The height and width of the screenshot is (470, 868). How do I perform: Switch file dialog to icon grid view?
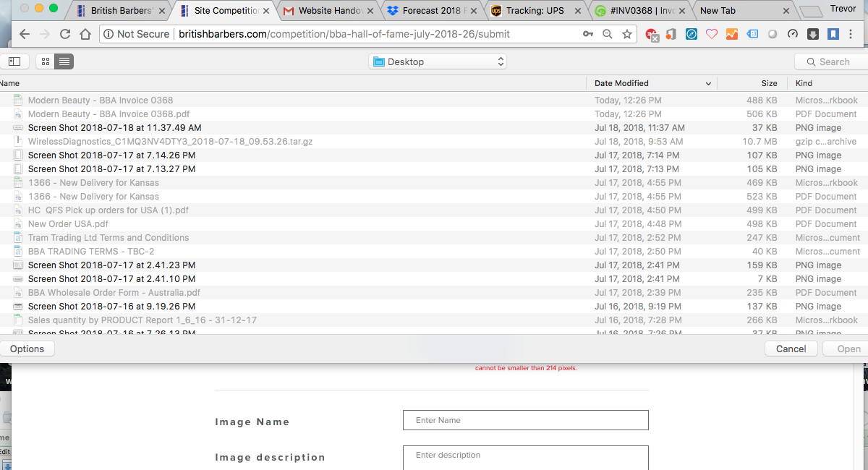pos(46,61)
